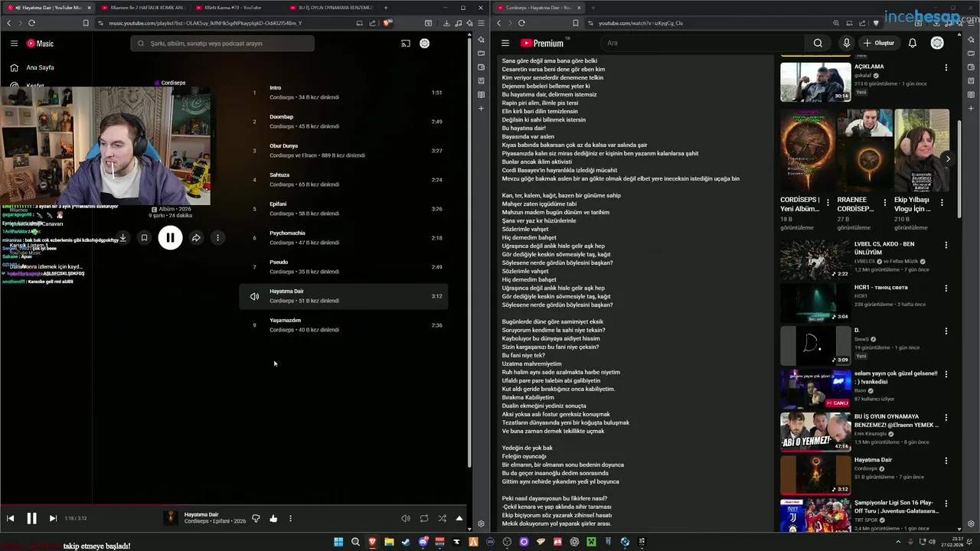Click Brave shields icon in right browser
The image size is (980, 551).
click(x=877, y=23)
